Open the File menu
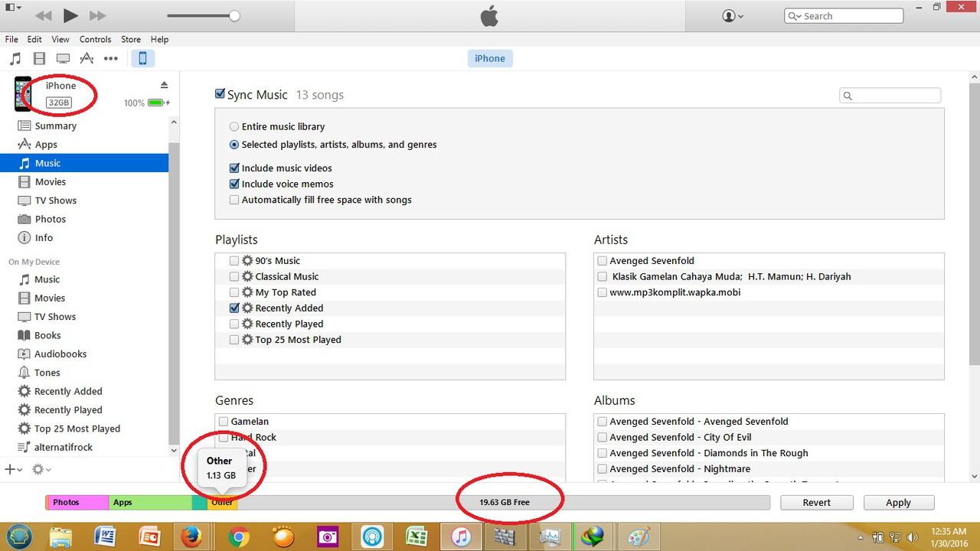This screenshot has width=980, height=551. pyautogui.click(x=11, y=39)
